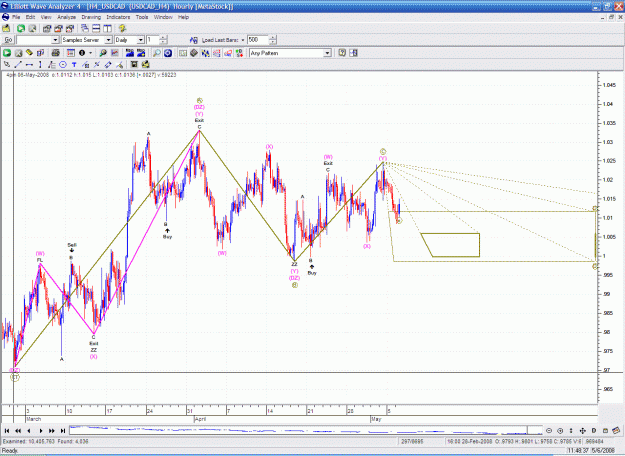This screenshot has height=456, width=625.
Task: Click the Sell label on the chart
Action: (x=72, y=245)
